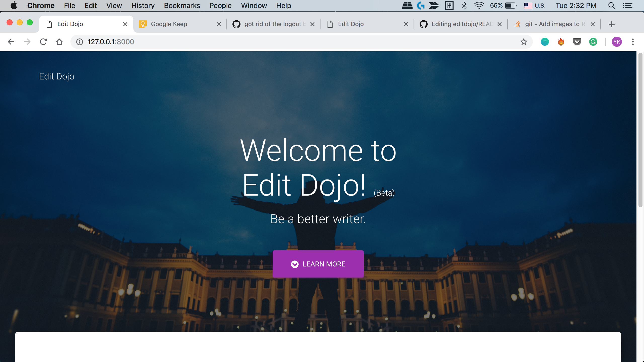Viewport: 644px width, 362px height.
Task: Click the LEARN MORE button
Action: click(318, 264)
